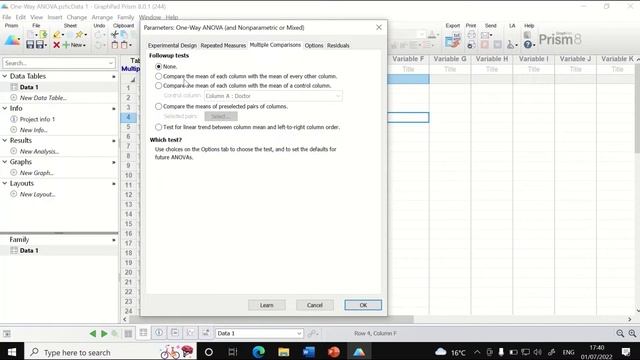
Task: Click the greyed Select pairs button
Action: (x=221, y=116)
